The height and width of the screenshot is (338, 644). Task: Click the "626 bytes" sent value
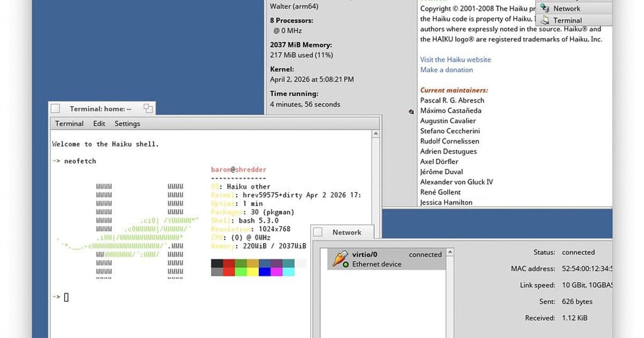577,302
